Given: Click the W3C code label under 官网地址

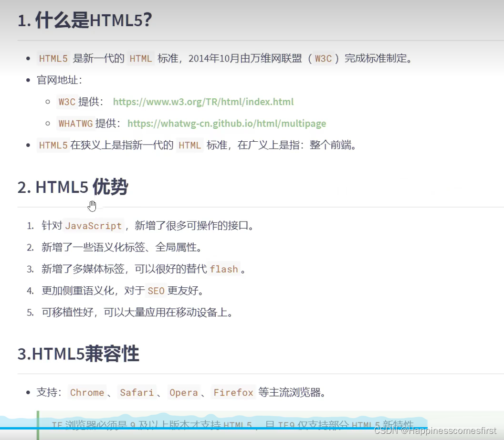Looking at the screenshot, I should pyautogui.click(x=66, y=102).
